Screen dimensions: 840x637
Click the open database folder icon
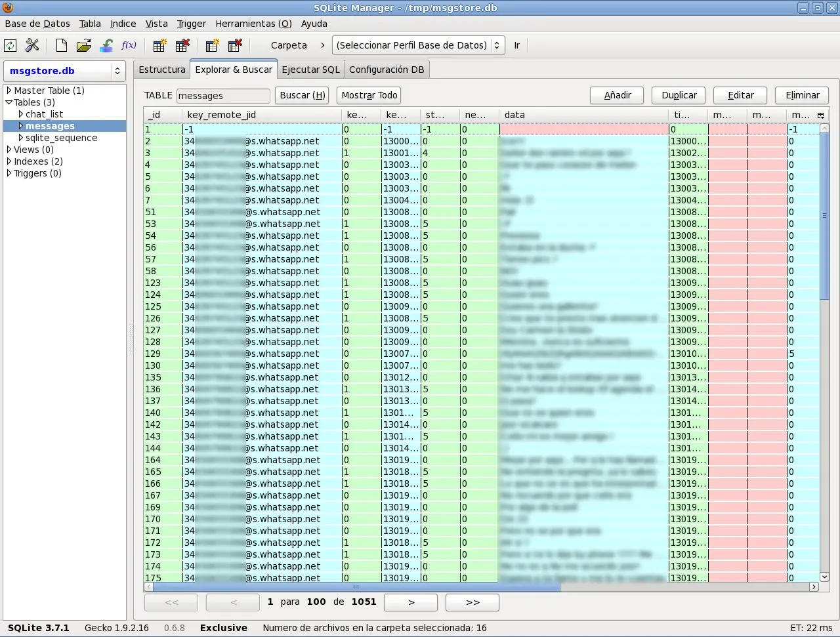pos(83,45)
